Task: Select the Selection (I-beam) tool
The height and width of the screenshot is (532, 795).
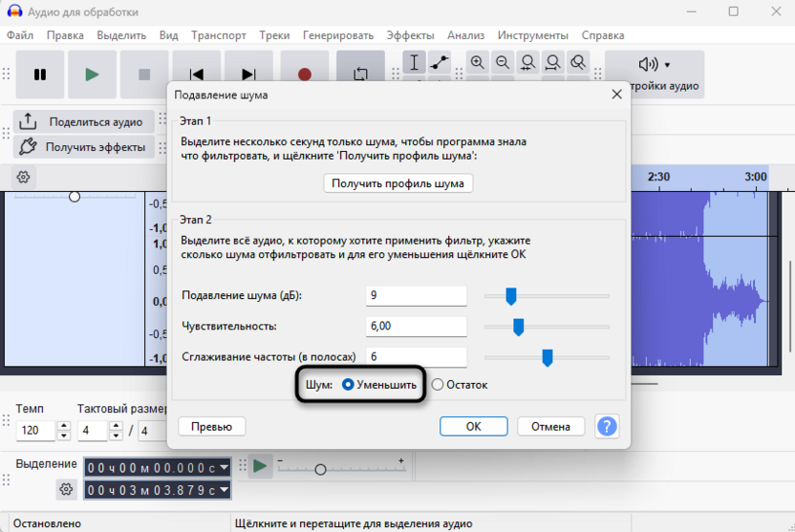Action: click(x=414, y=62)
